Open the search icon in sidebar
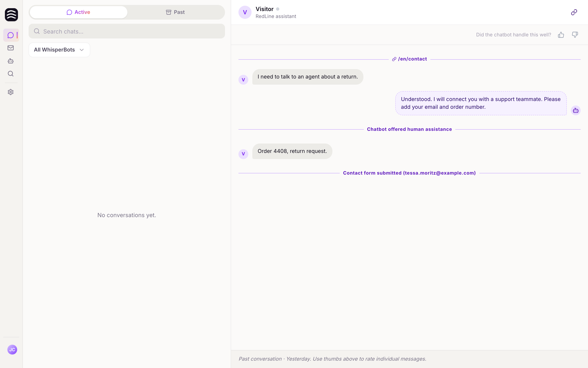588x368 pixels. [x=10, y=74]
